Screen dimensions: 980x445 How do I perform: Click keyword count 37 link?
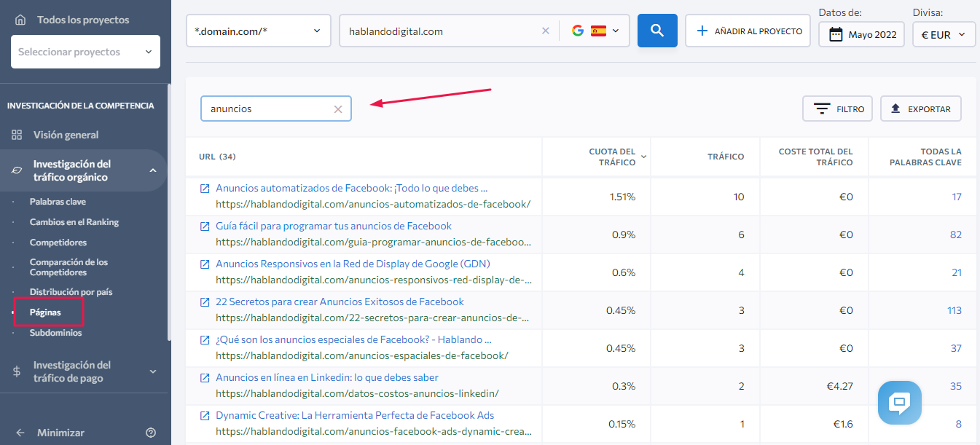956,348
